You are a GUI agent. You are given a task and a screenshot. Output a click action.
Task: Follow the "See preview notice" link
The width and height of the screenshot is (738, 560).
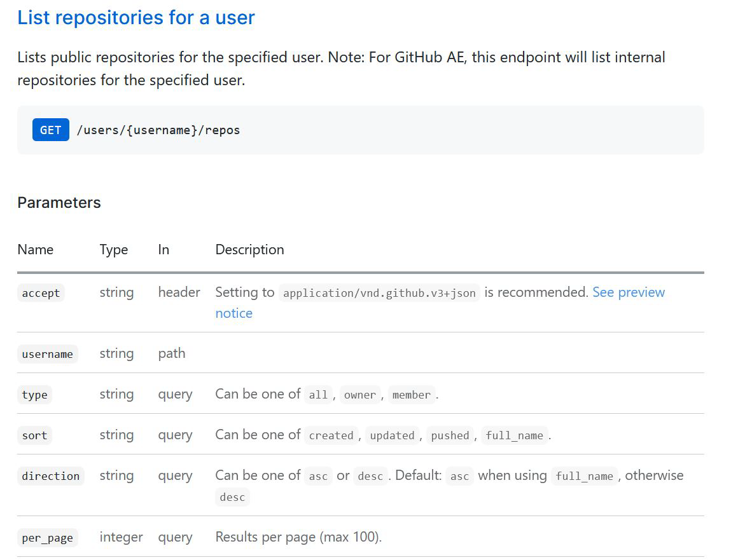[628, 292]
